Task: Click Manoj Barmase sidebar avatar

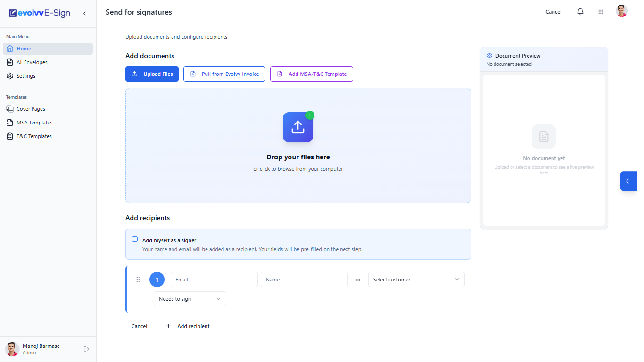Action: (12, 349)
